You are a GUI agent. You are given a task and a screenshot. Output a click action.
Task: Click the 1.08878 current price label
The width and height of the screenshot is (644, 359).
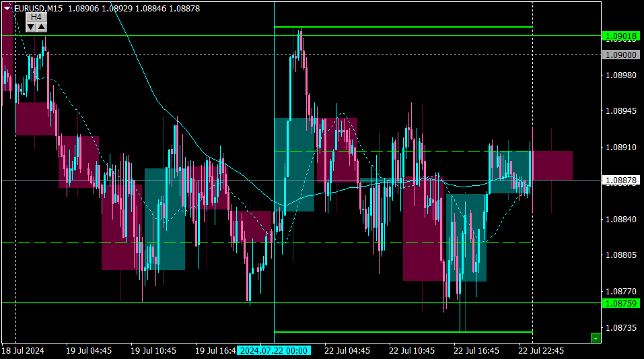coord(621,180)
